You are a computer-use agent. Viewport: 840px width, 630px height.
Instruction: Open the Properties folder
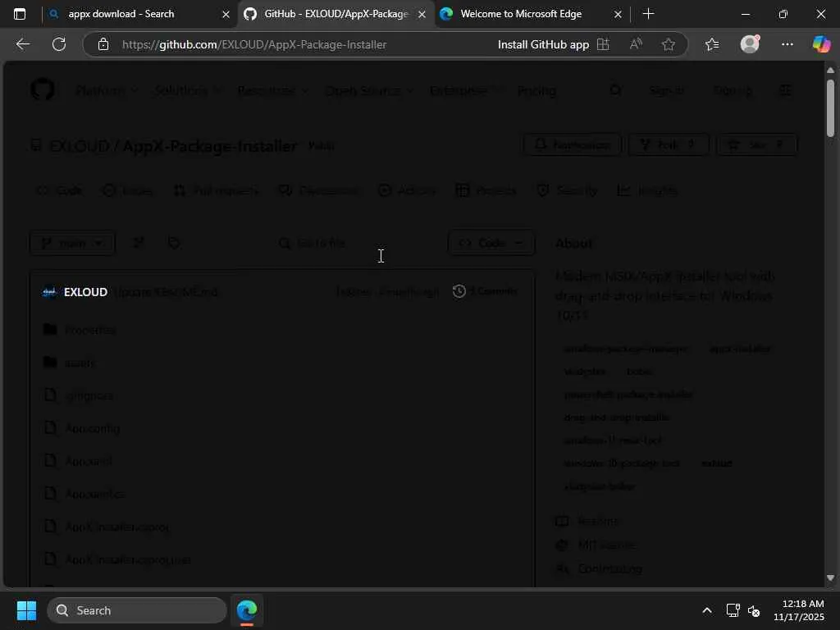coord(90,330)
